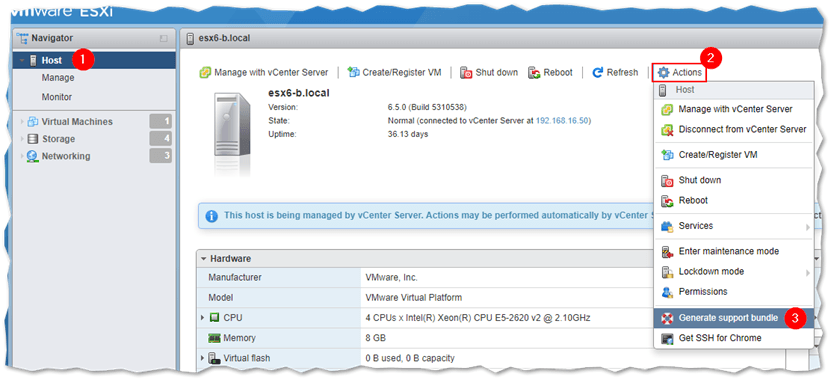Click the Reboot toolbar icon
Screen dimensions: 831x380
[x=534, y=73]
